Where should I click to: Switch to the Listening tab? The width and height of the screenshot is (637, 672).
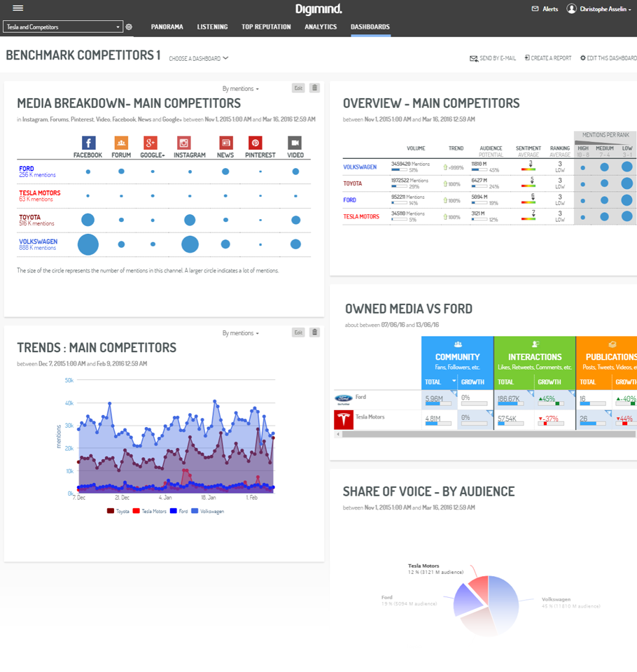pyautogui.click(x=212, y=27)
